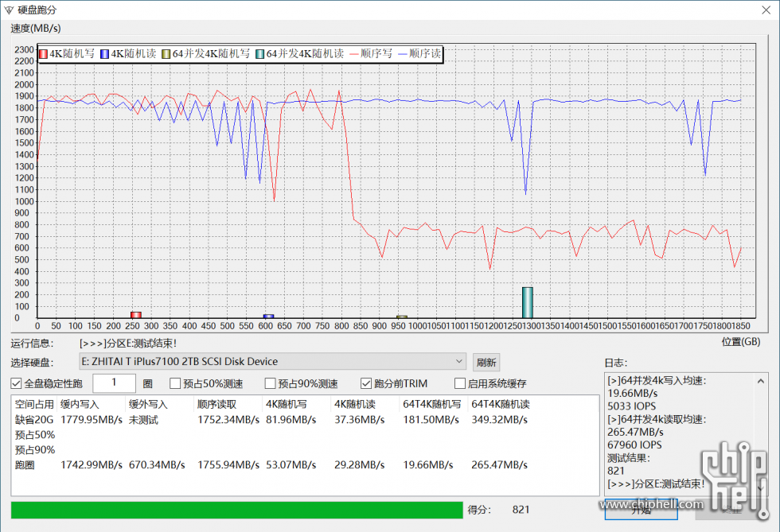Screen dimensions: 780x532
Task: Click the 顺序写 red line legend entry
Action: [371, 54]
